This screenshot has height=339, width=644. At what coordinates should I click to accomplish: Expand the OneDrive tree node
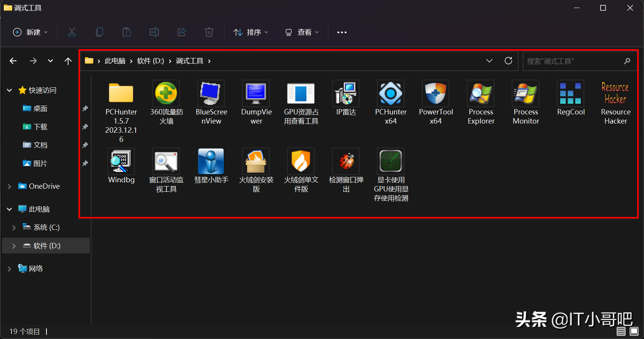[x=10, y=186]
